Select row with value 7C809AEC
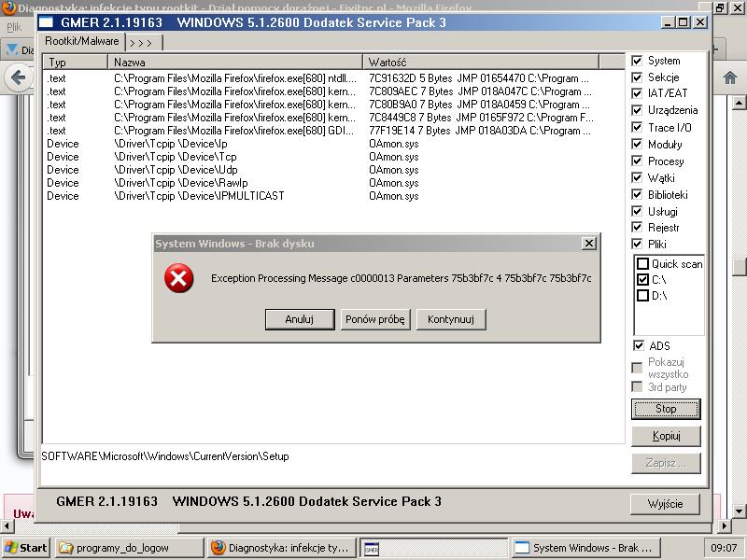This screenshot has width=747, height=560. click(333, 91)
